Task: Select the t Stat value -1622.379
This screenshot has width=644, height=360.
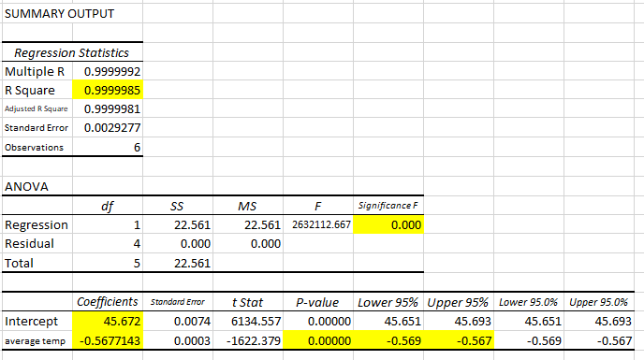Action: (248, 340)
